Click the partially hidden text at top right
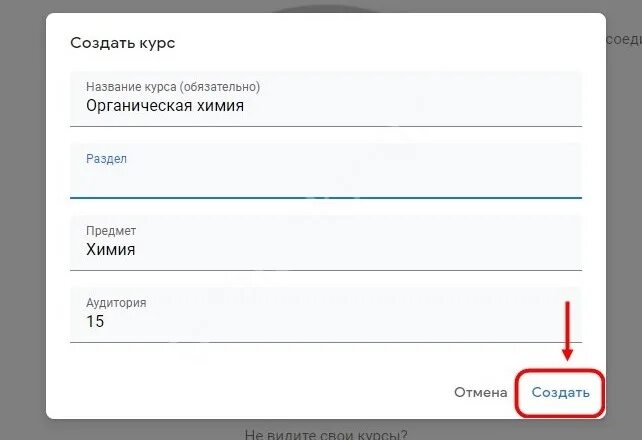642x440 pixels. click(x=623, y=40)
